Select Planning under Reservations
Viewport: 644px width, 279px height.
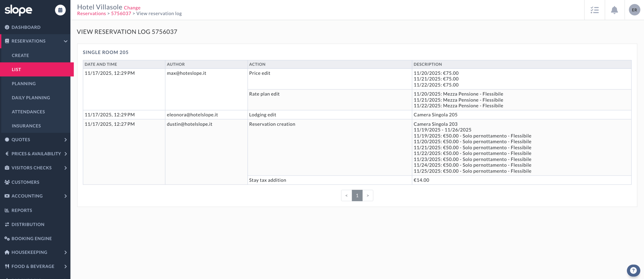coord(24,84)
